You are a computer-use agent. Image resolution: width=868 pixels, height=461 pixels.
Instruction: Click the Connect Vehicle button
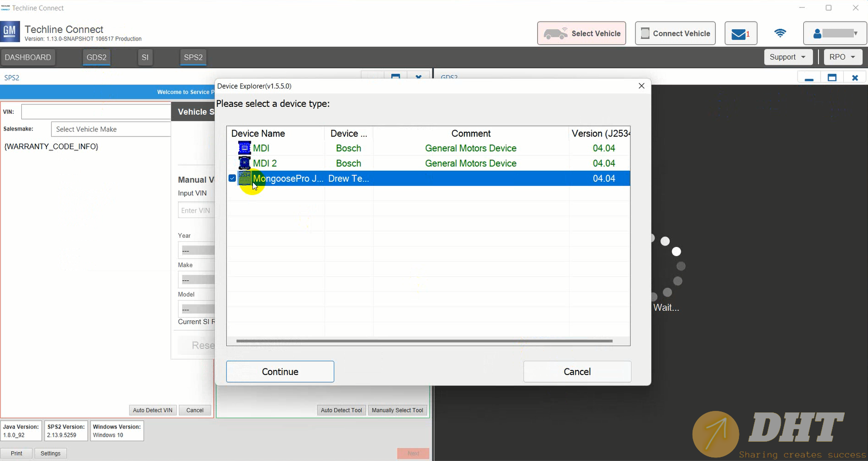(x=675, y=33)
